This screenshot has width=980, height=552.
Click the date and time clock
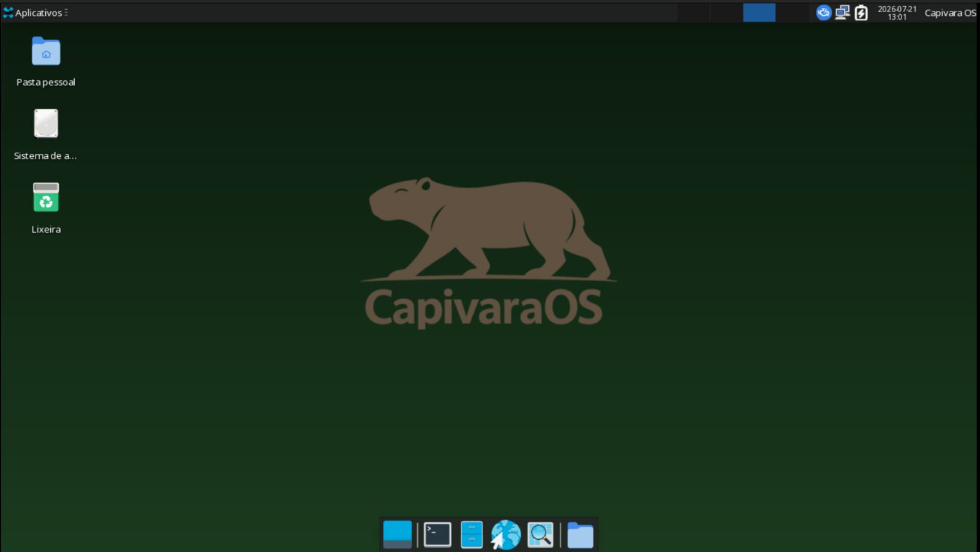[897, 13]
